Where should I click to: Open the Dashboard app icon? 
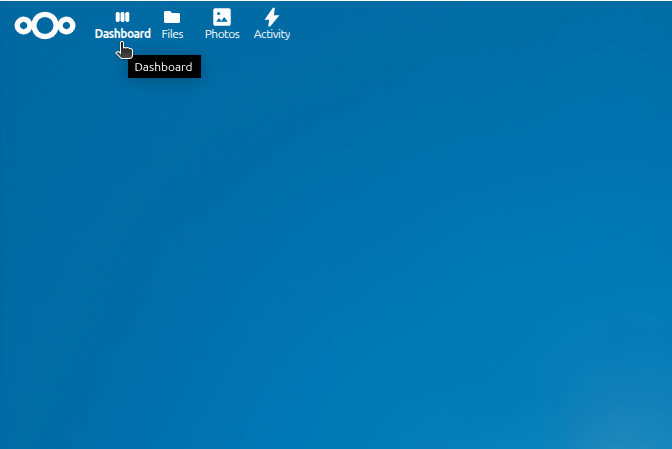[123, 17]
